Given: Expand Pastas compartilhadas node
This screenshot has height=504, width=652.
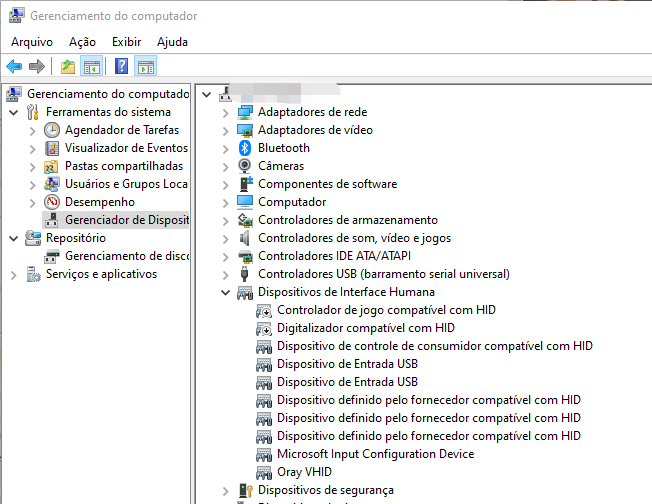Looking at the screenshot, I should pyautogui.click(x=32, y=167).
